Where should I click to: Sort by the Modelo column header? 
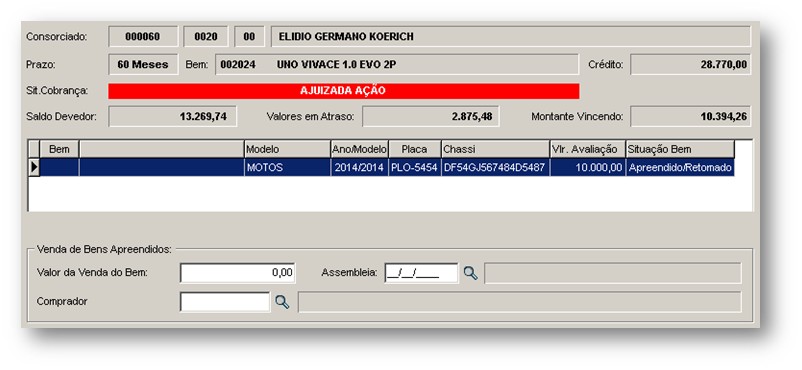click(287, 149)
